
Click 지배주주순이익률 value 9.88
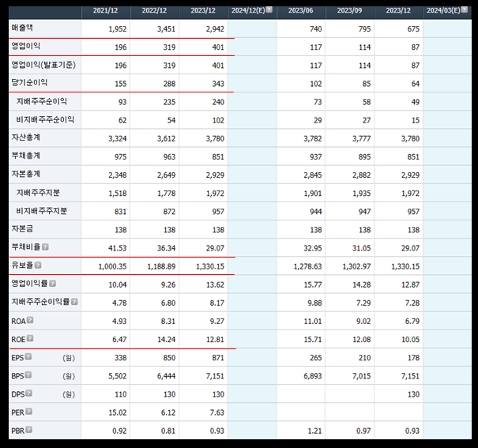point(314,303)
